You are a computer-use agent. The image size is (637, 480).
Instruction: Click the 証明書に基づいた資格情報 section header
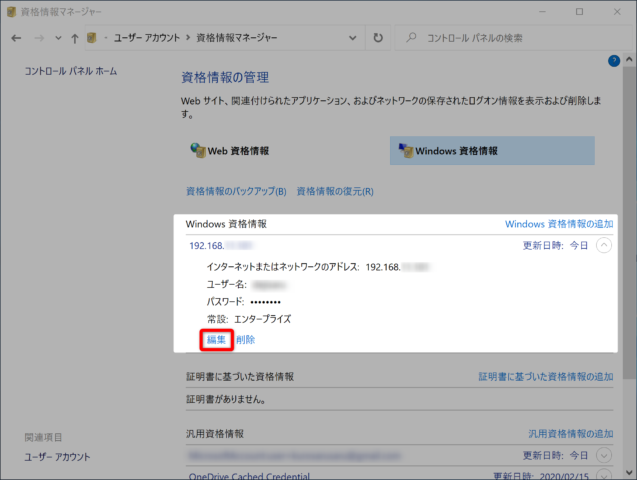[240, 377]
